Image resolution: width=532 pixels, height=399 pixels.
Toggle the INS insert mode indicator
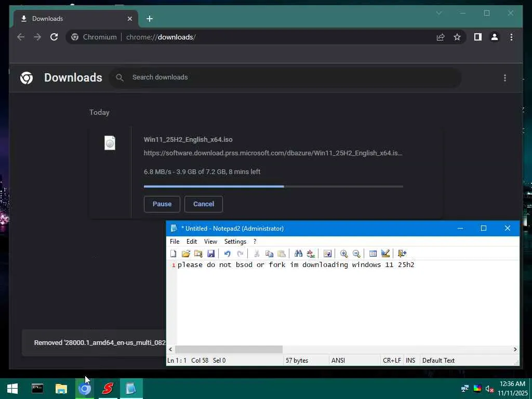tap(410, 361)
